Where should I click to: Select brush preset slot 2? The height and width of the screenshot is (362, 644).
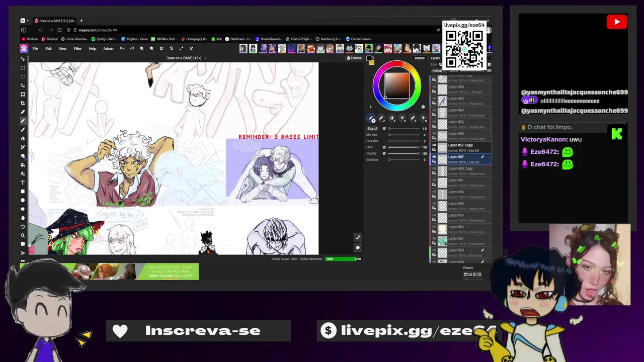click(x=381, y=118)
